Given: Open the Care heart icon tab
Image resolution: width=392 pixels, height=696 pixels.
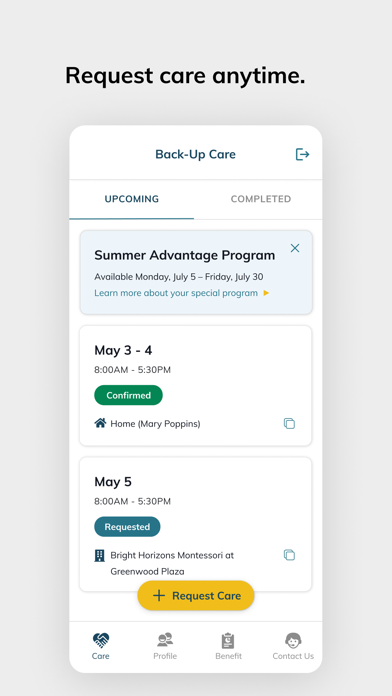Looking at the screenshot, I should pos(101,646).
